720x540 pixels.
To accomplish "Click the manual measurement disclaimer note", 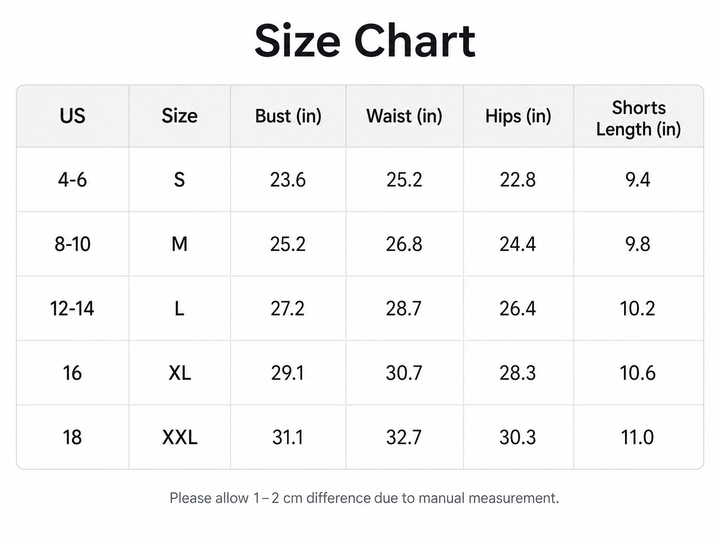I will click(365, 498).
